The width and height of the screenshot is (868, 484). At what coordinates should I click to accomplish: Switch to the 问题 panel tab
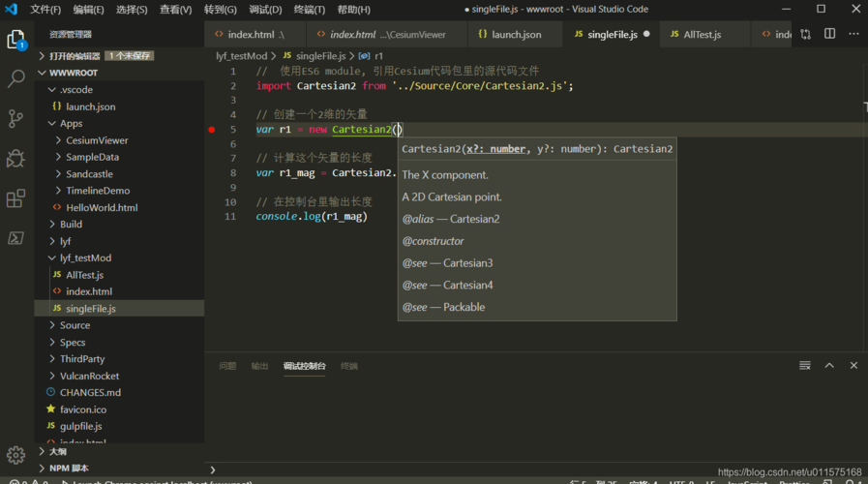click(227, 366)
